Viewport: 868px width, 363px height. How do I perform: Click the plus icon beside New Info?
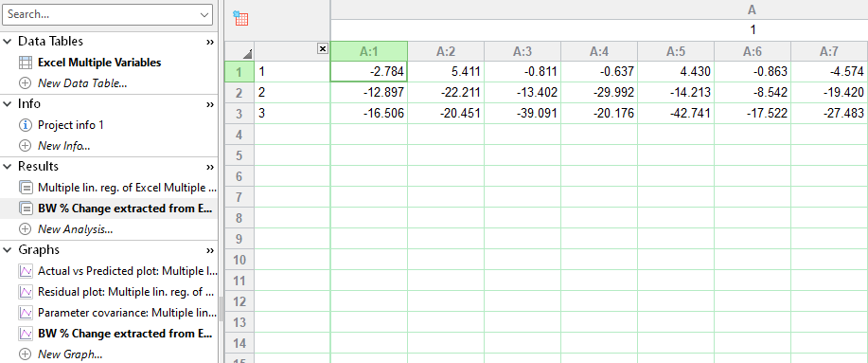pyautogui.click(x=26, y=146)
